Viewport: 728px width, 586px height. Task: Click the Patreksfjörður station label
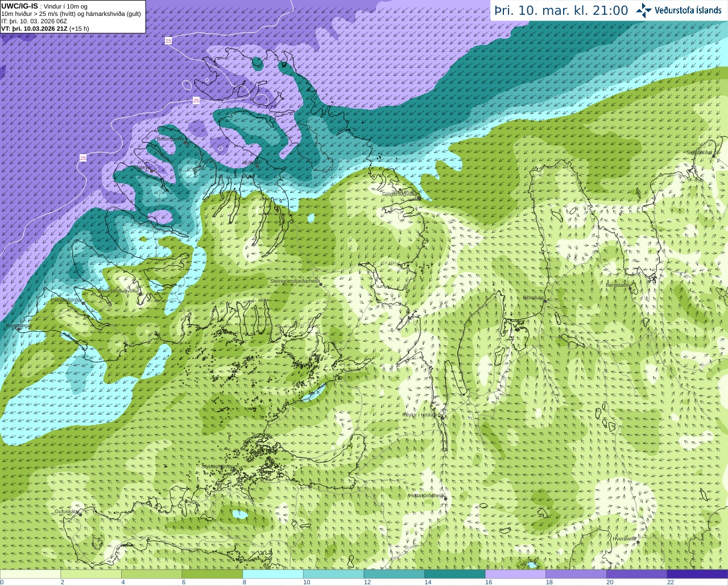[67, 299]
